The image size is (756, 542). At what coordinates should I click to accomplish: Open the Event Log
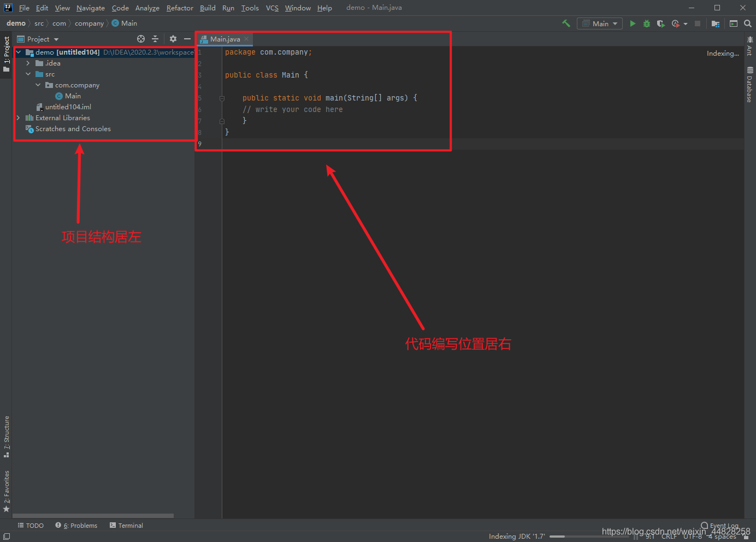tap(719, 526)
